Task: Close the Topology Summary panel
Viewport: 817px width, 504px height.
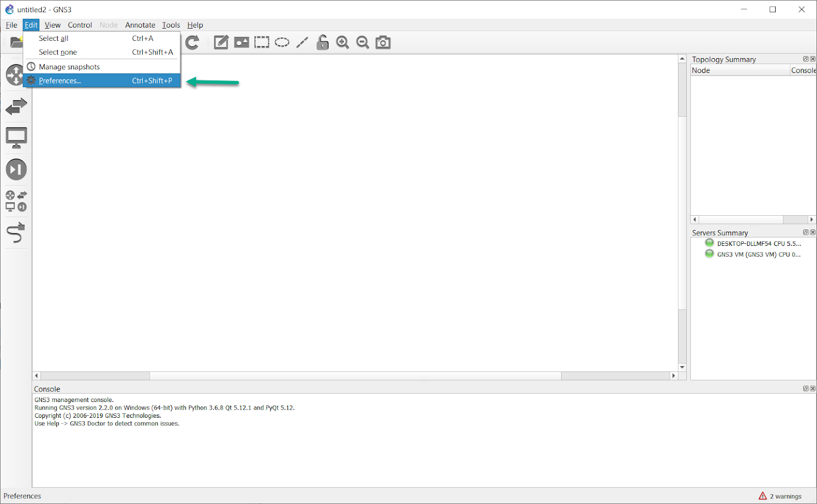Action: [813, 59]
